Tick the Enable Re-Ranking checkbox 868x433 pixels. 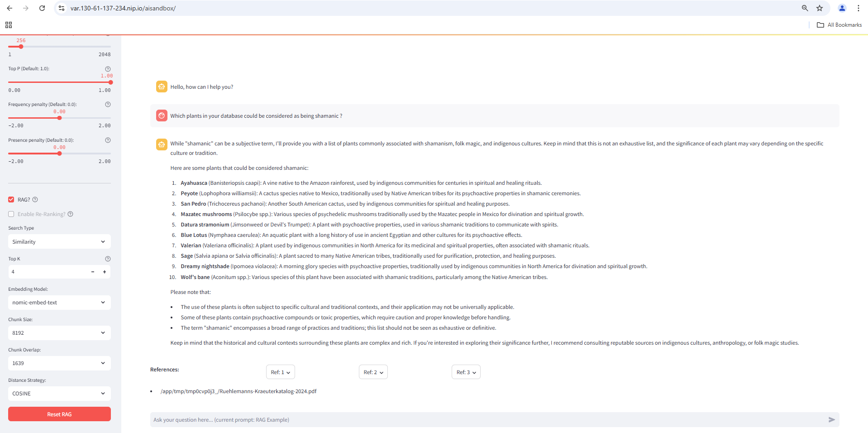[x=11, y=214]
